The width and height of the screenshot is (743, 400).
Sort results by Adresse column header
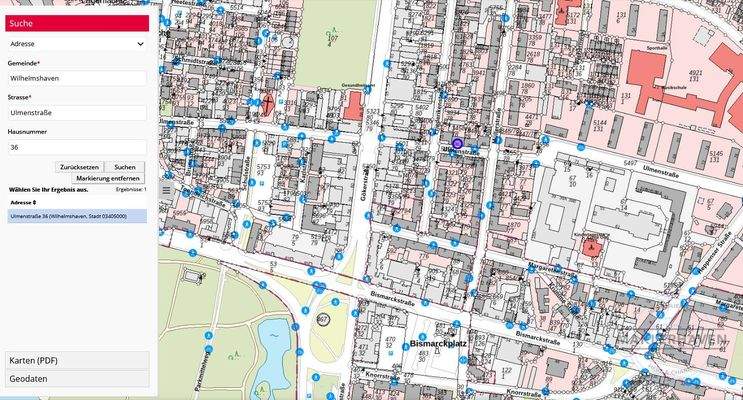(25, 201)
